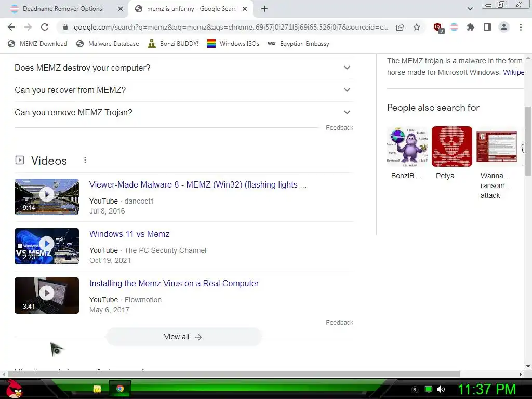Share this page via address bar icon
Viewport: 532px width, 399px height.
tap(400, 27)
